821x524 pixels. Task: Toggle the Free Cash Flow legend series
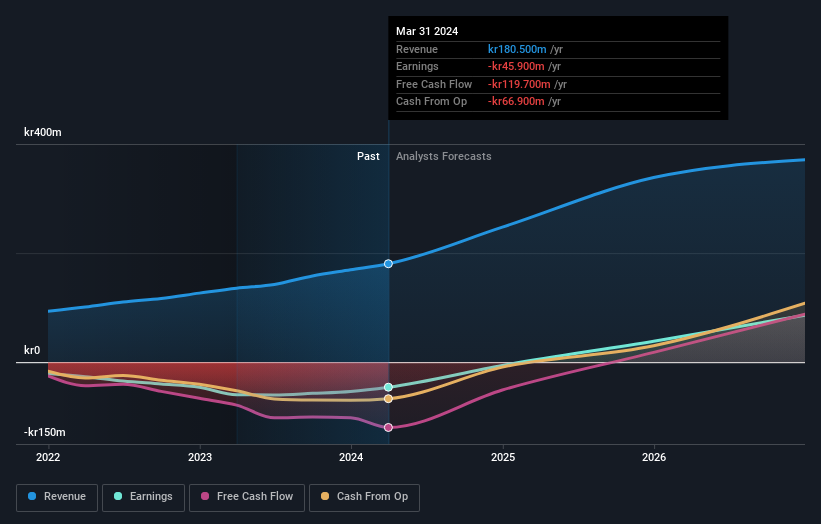click(247, 497)
